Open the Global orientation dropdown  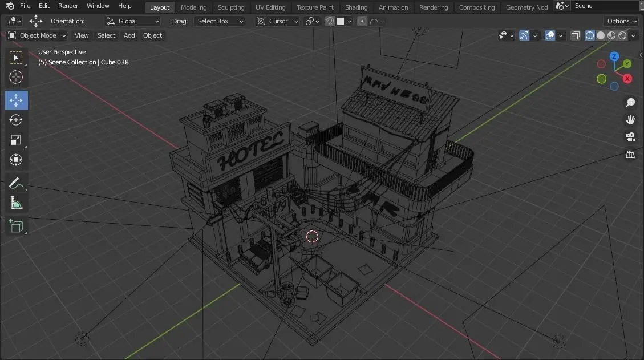(x=132, y=21)
